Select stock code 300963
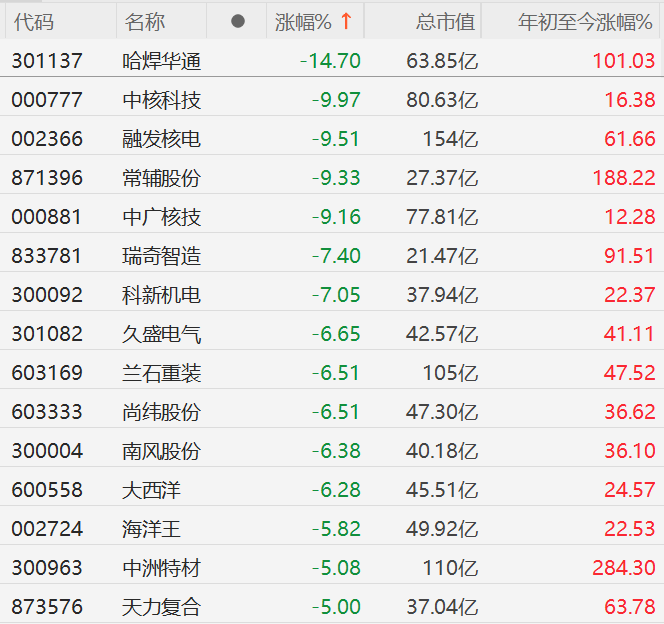Screen dimensions: 664x624 [47, 567]
